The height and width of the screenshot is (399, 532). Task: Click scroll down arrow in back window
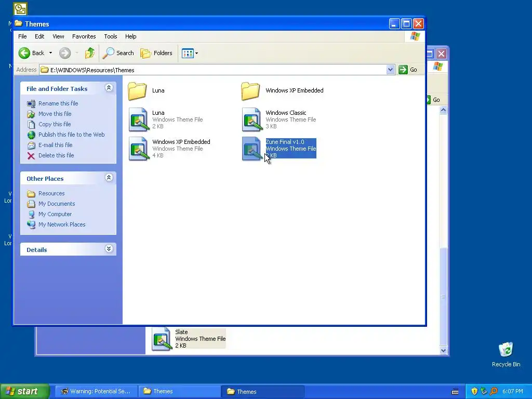click(443, 351)
